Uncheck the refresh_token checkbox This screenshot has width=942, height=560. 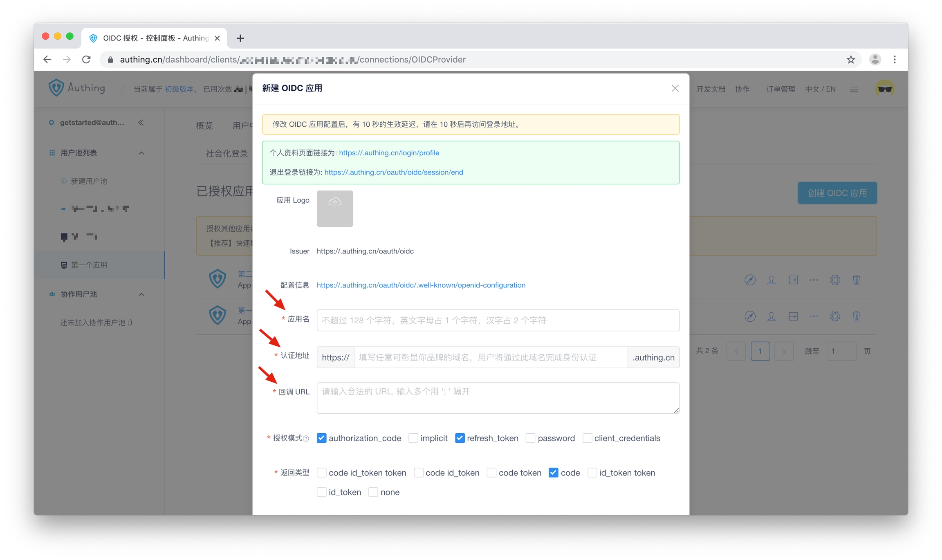pyautogui.click(x=460, y=438)
